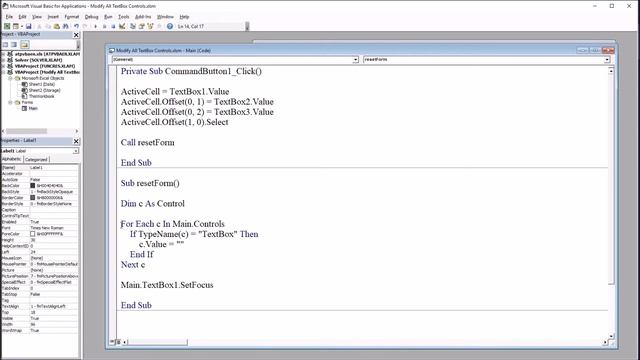Click the Break pause icon in toolbar
The width and height of the screenshot is (640, 360).
click(x=104, y=26)
